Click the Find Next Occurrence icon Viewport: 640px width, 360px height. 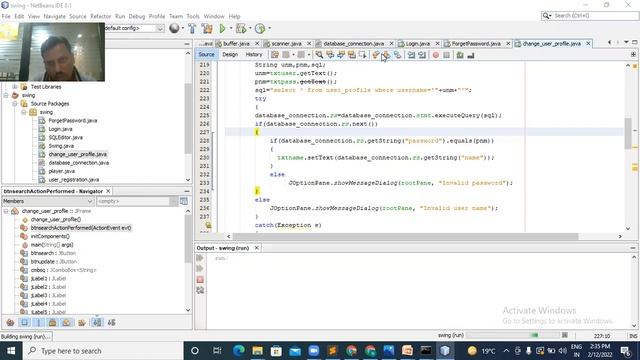[x=341, y=55]
